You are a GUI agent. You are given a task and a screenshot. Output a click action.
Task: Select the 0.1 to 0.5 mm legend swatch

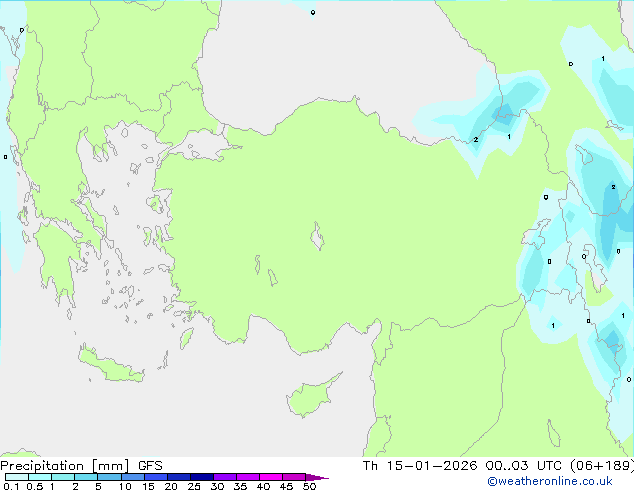(x=17, y=477)
